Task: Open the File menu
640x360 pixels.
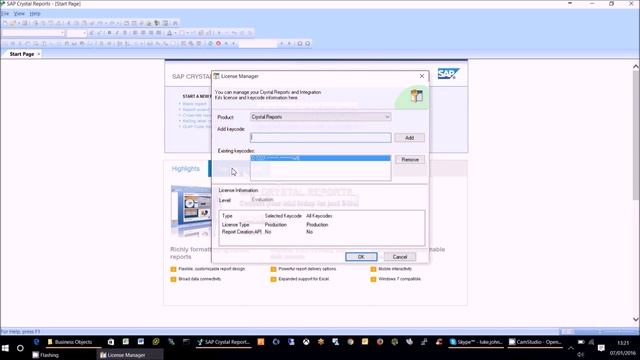Action: (5, 13)
